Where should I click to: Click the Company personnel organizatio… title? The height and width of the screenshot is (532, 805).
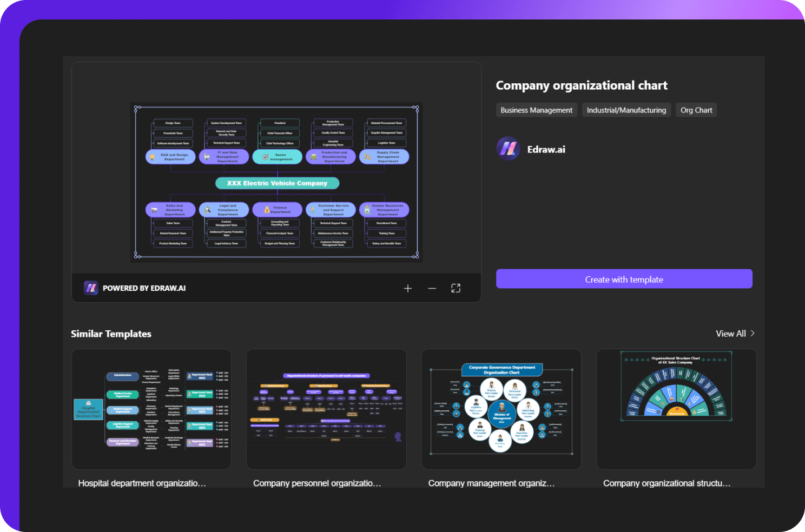click(x=317, y=483)
